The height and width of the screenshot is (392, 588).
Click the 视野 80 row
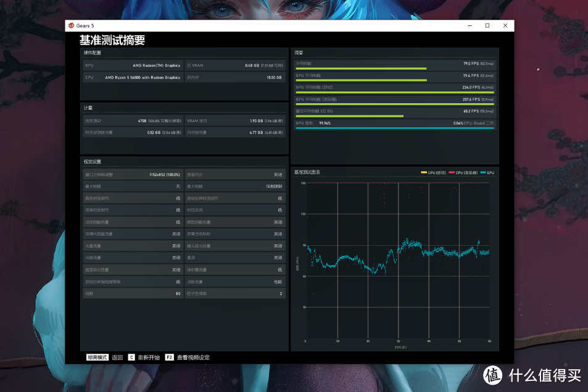point(133,293)
